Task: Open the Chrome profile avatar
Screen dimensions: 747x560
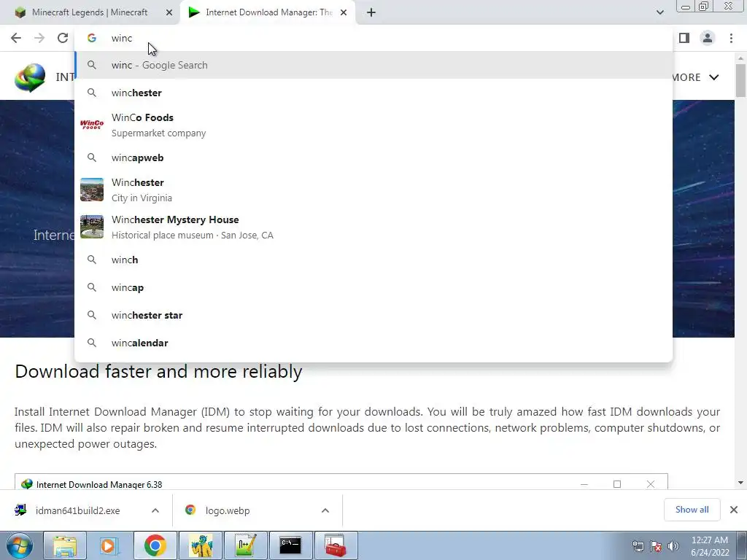Action: (x=708, y=38)
